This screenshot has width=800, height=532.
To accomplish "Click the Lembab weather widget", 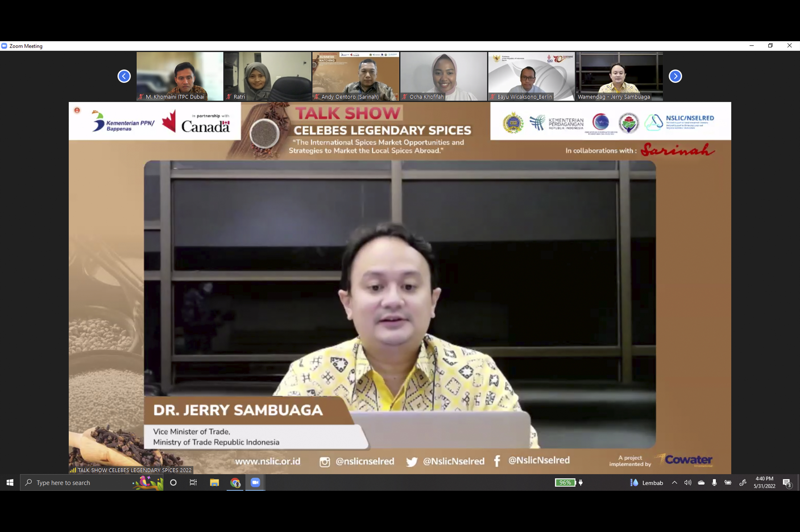I will tap(647, 483).
